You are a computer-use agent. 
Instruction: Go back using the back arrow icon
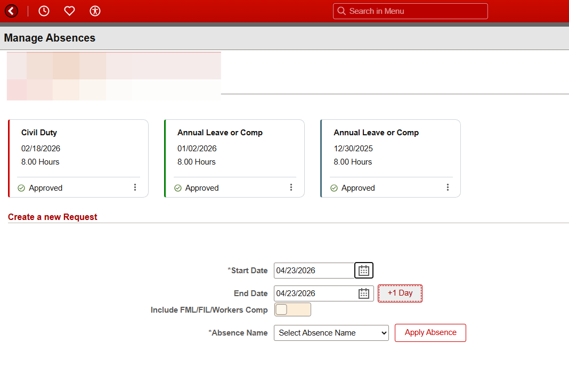[x=12, y=11]
